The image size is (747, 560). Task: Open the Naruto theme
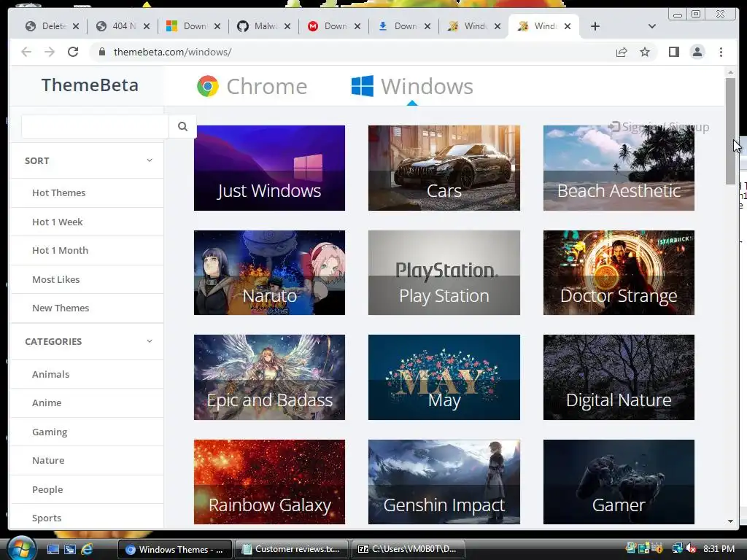[x=269, y=273]
